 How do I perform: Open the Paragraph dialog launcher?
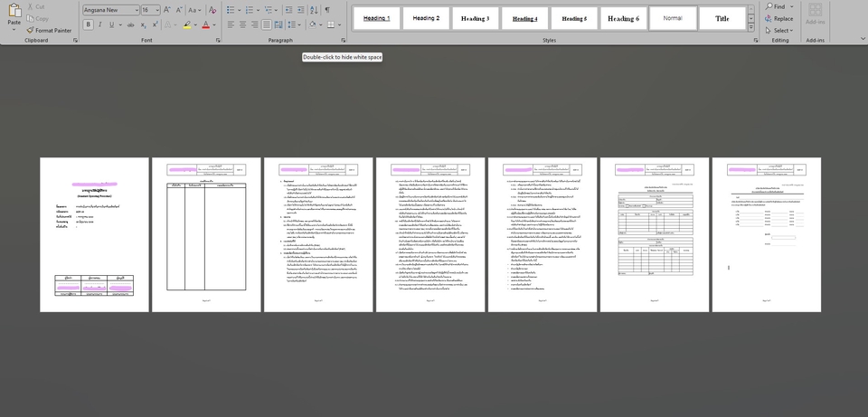pos(344,41)
